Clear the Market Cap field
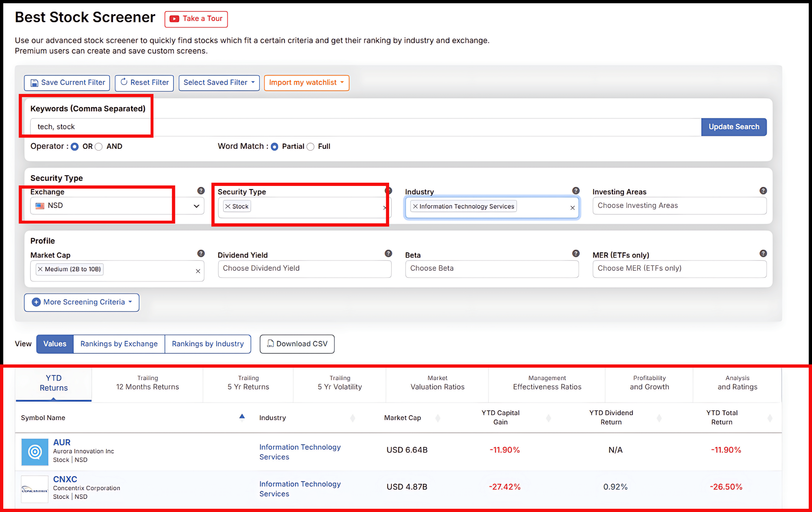 pos(198,271)
